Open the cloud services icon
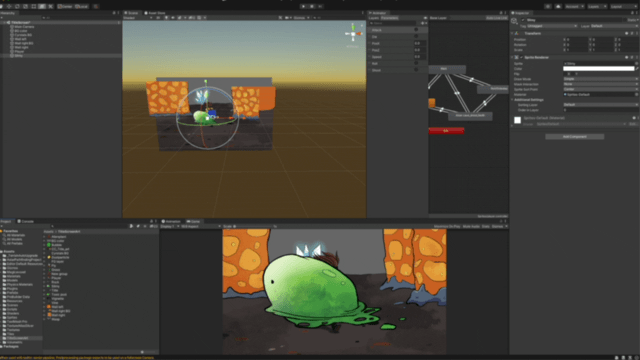The height and width of the screenshot is (360, 640). (x=558, y=7)
